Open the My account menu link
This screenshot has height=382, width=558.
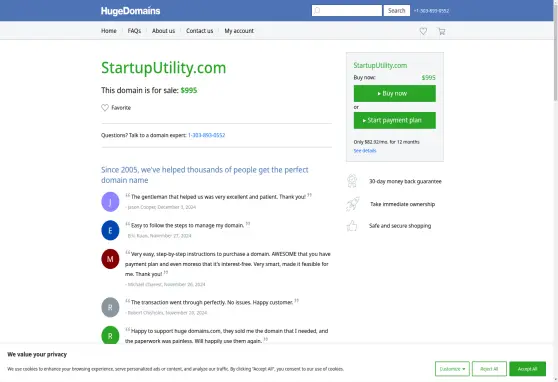(239, 31)
